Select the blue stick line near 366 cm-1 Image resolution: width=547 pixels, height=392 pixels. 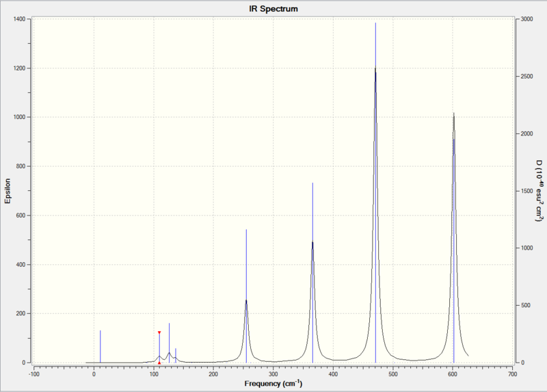[x=312, y=272]
